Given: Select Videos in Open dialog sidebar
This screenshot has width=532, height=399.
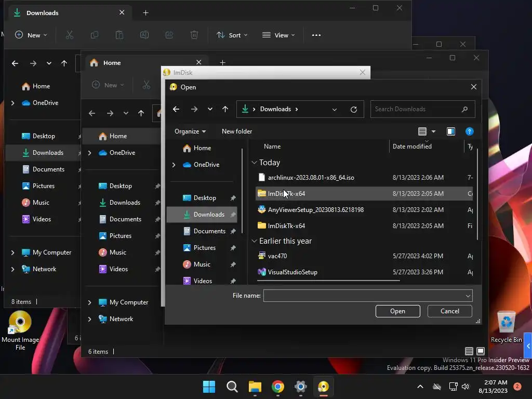Looking at the screenshot, I should [x=202, y=281].
